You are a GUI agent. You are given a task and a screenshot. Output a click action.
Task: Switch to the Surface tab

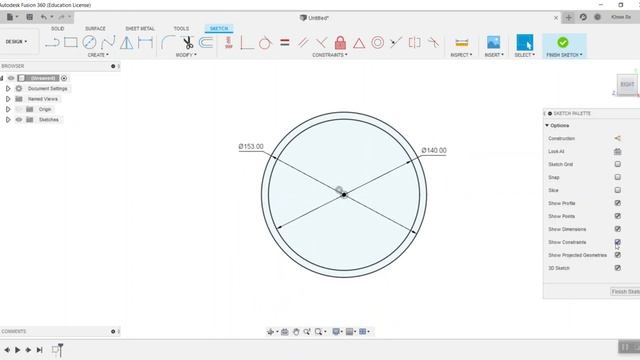coord(95,29)
